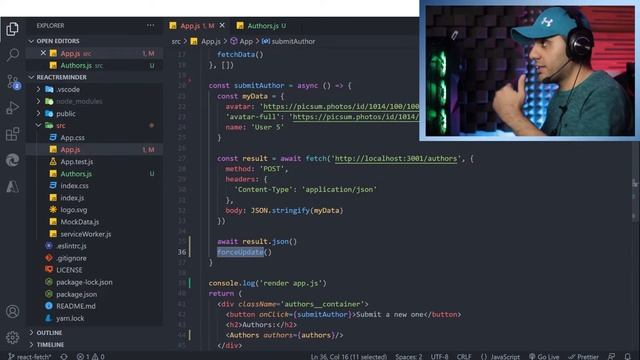This screenshot has height=360, width=640.
Task: Click the Prettier status item
Action: click(x=583, y=356)
